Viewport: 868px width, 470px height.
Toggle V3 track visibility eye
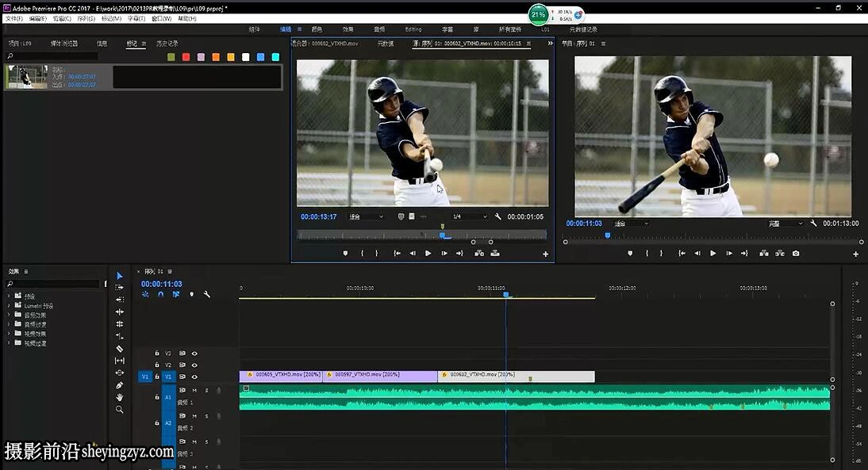pyautogui.click(x=194, y=353)
